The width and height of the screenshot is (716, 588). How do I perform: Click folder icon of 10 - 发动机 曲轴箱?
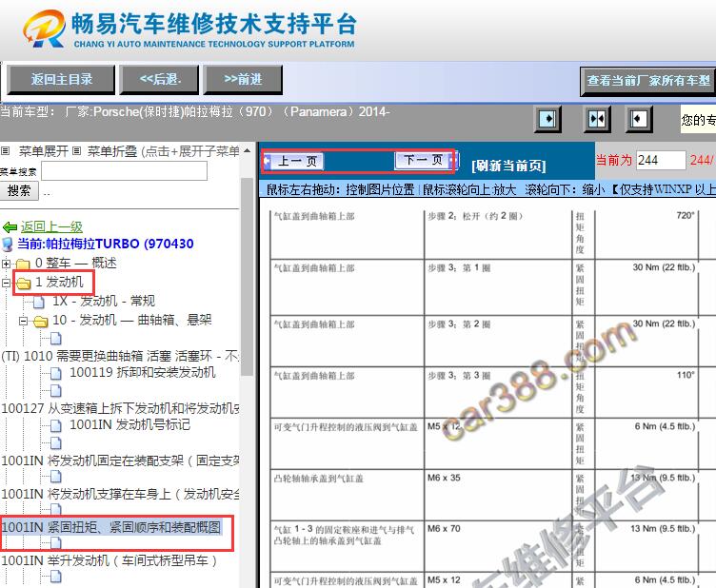coord(41,322)
